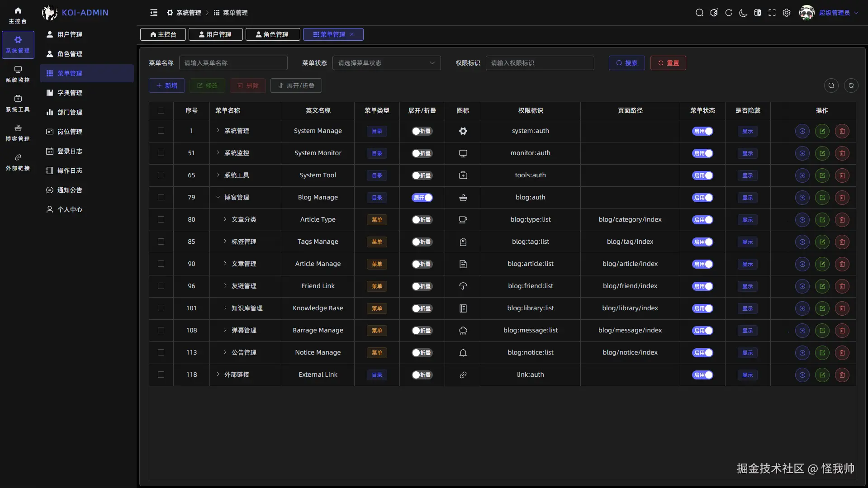Collapse the sidebar with the fold icon
This screenshot has height=488, width=868.
[154, 13]
